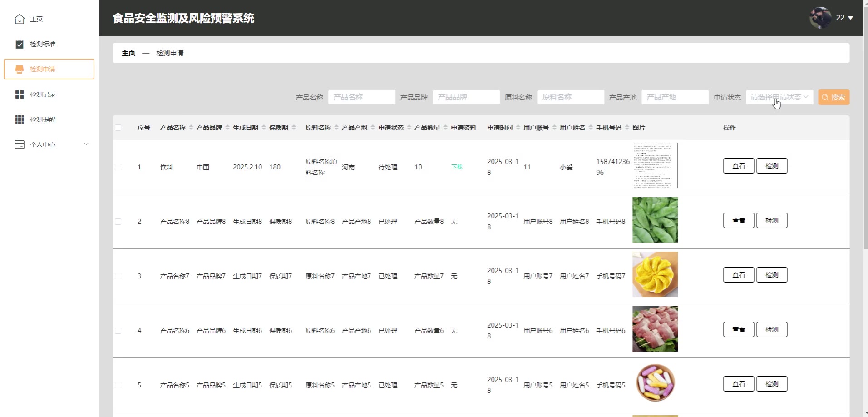Sort the table by 产品数量 column
868x417 pixels.
pyautogui.click(x=445, y=128)
